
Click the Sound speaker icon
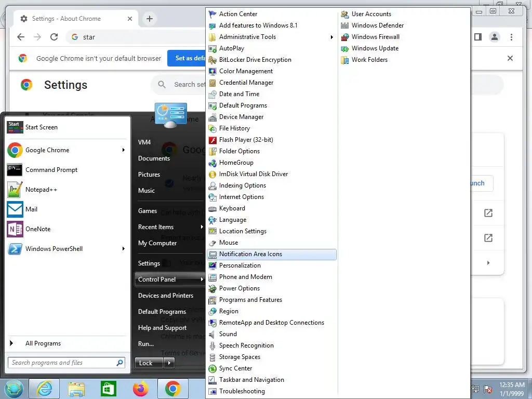click(212, 334)
